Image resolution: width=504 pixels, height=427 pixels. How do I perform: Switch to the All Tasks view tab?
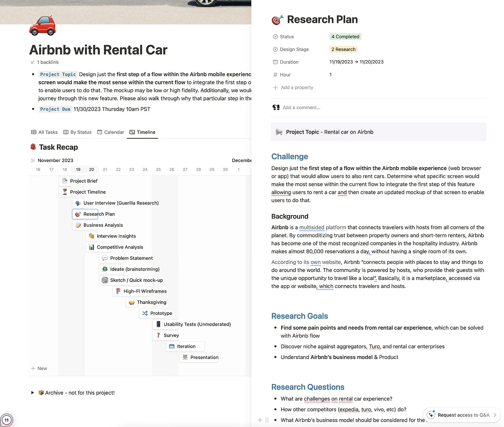pyautogui.click(x=44, y=132)
